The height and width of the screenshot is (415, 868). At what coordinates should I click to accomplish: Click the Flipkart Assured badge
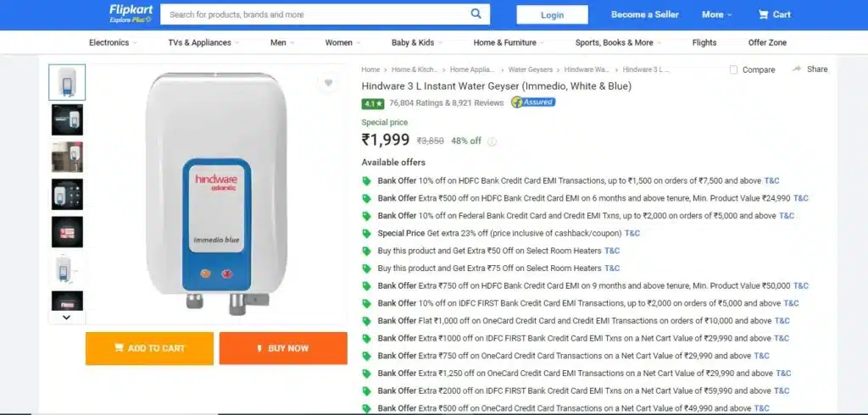coord(533,102)
